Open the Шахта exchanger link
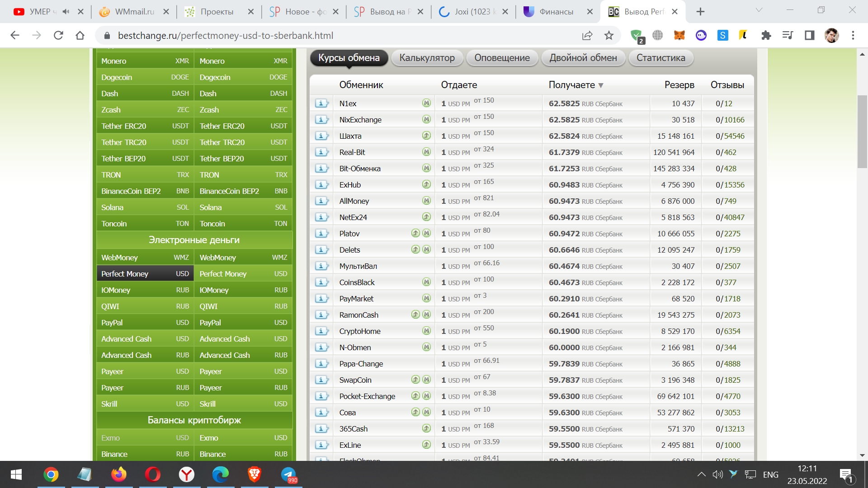This screenshot has width=868, height=488. point(350,136)
